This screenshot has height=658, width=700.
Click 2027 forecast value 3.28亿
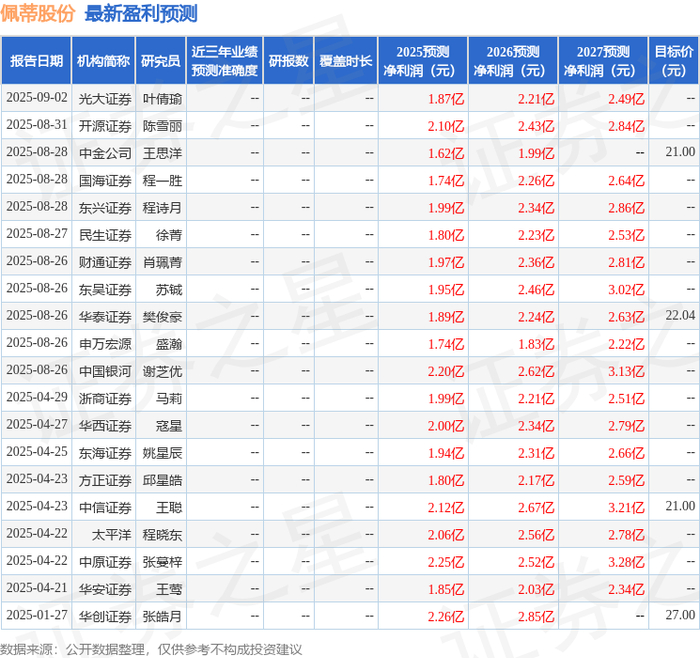pyautogui.click(x=626, y=562)
